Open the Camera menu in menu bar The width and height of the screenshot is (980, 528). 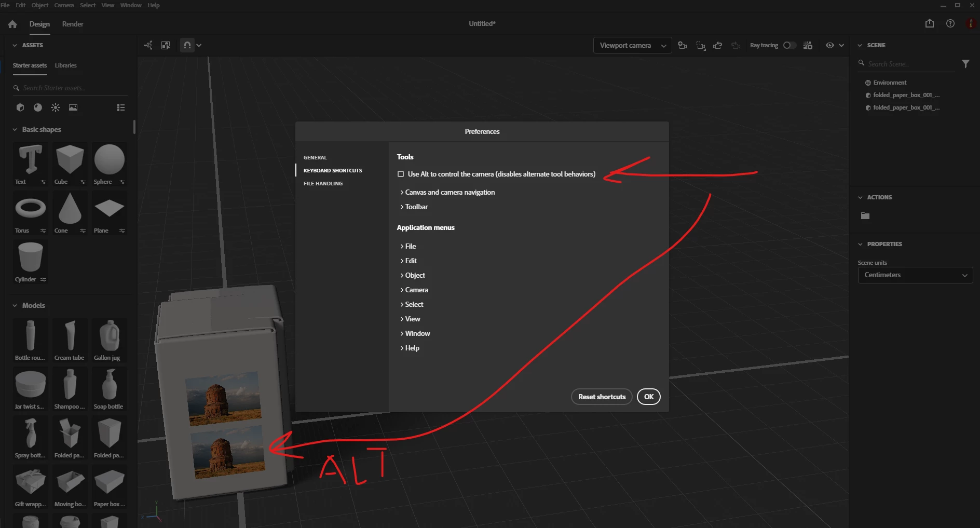pos(64,5)
